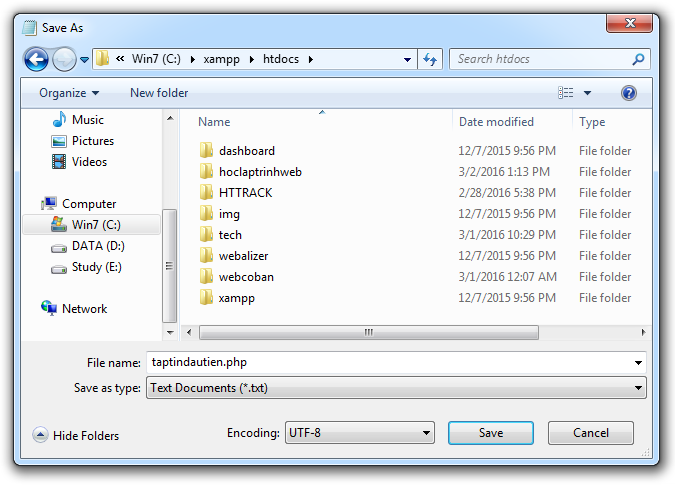Click the horizontal scrollbar under file list
This screenshot has width=675, height=486.
click(368, 332)
